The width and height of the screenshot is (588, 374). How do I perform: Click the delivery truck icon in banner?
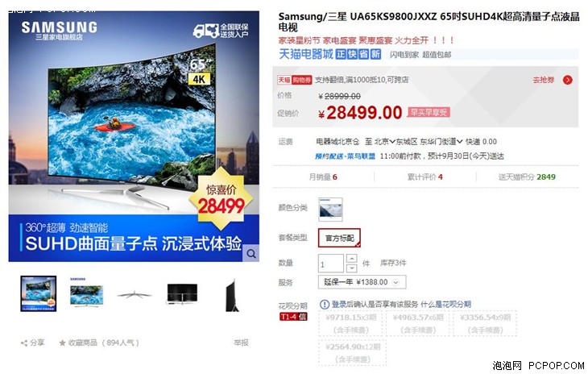pyautogui.click(x=206, y=31)
